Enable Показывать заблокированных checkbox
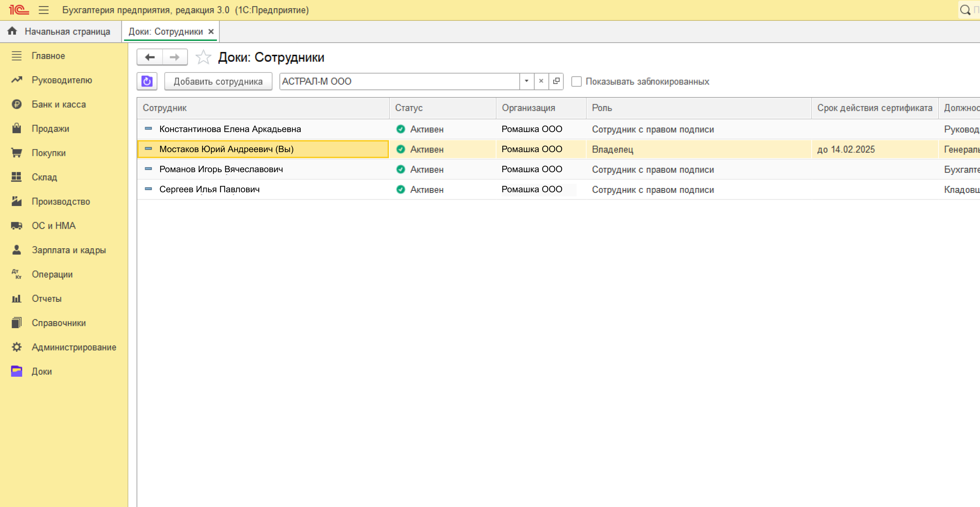This screenshot has width=980, height=507. pos(576,82)
